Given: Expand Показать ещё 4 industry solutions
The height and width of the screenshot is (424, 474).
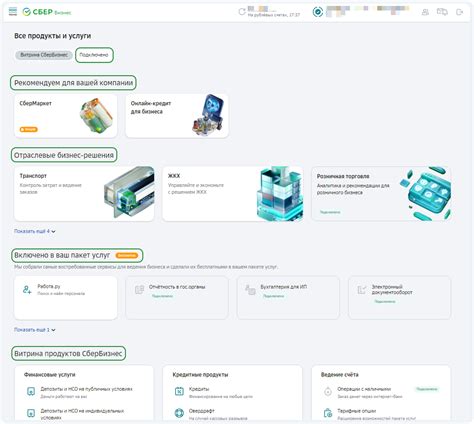Looking at the screenshot, I should (x=35, y=231).
